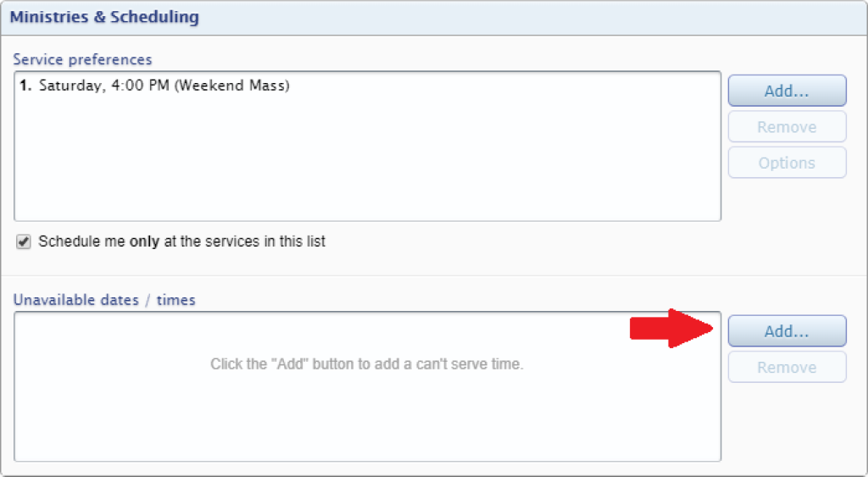Open Options for service preferences

[787, 163]
